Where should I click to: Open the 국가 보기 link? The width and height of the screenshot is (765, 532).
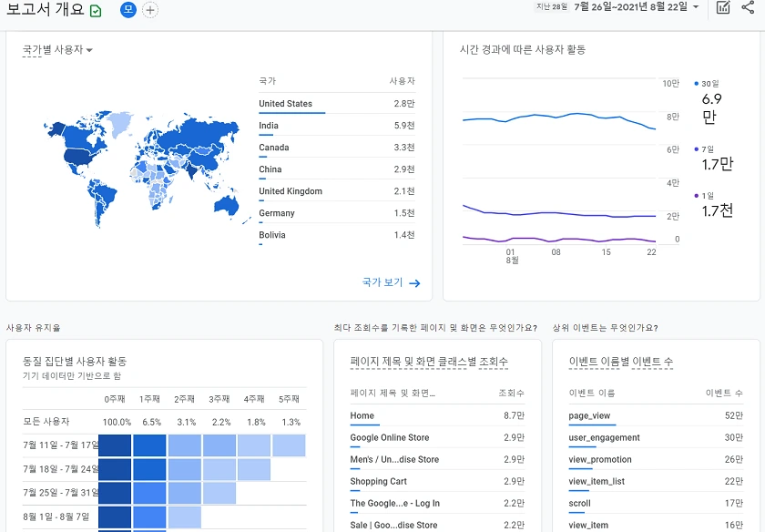point(382,282)
